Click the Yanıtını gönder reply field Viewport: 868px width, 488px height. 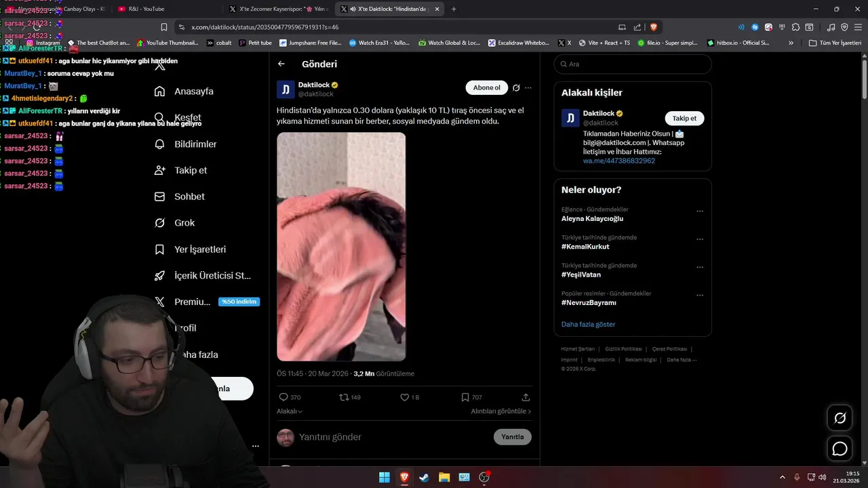point(393,437)
